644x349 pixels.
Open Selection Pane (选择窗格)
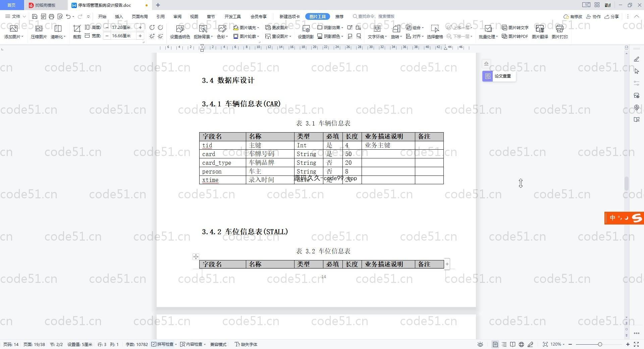point(435,32)
